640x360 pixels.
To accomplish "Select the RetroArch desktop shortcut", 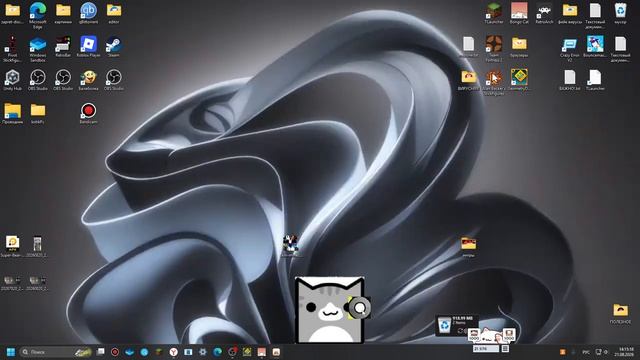I will [544, 13].
